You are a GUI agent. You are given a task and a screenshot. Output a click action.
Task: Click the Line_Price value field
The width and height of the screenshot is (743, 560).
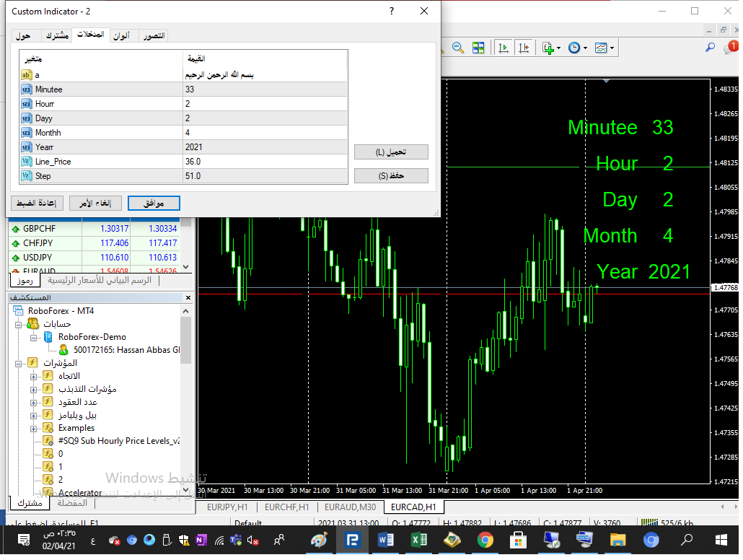click(265, 162)
